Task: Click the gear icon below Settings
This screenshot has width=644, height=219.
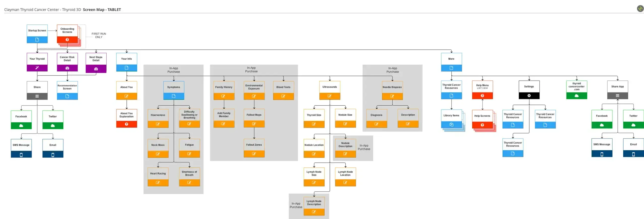Action: 529,96
